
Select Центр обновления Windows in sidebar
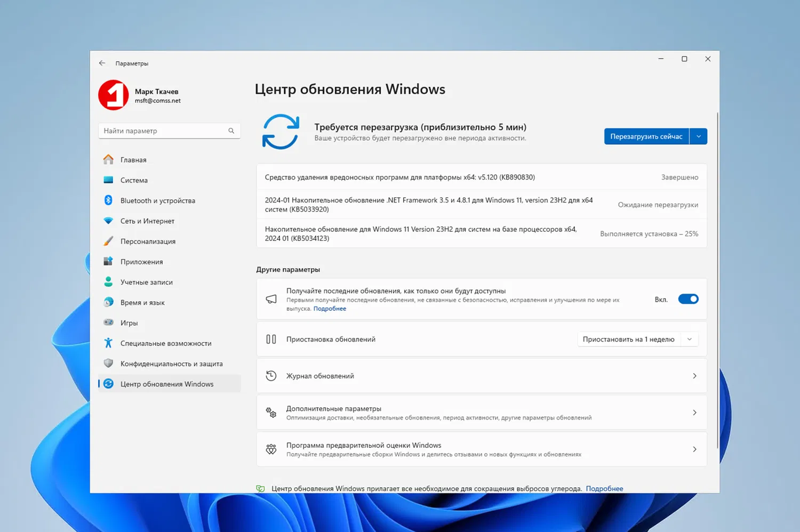tap(170, 384)
